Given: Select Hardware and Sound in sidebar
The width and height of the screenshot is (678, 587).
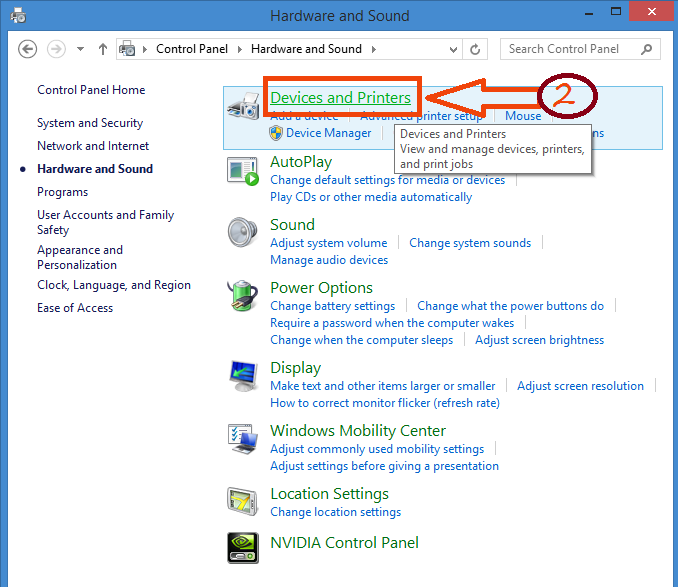Looking at the screenshot, I should (95, 169).
